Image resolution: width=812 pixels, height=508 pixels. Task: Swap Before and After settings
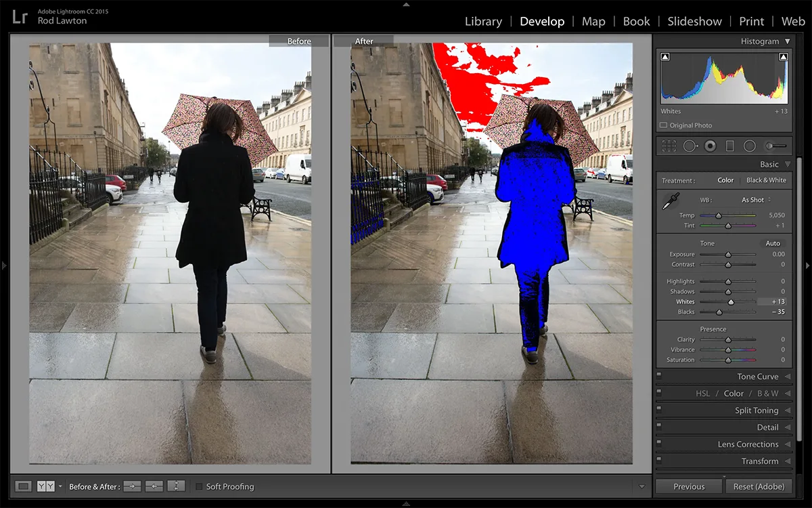[176, 486]
